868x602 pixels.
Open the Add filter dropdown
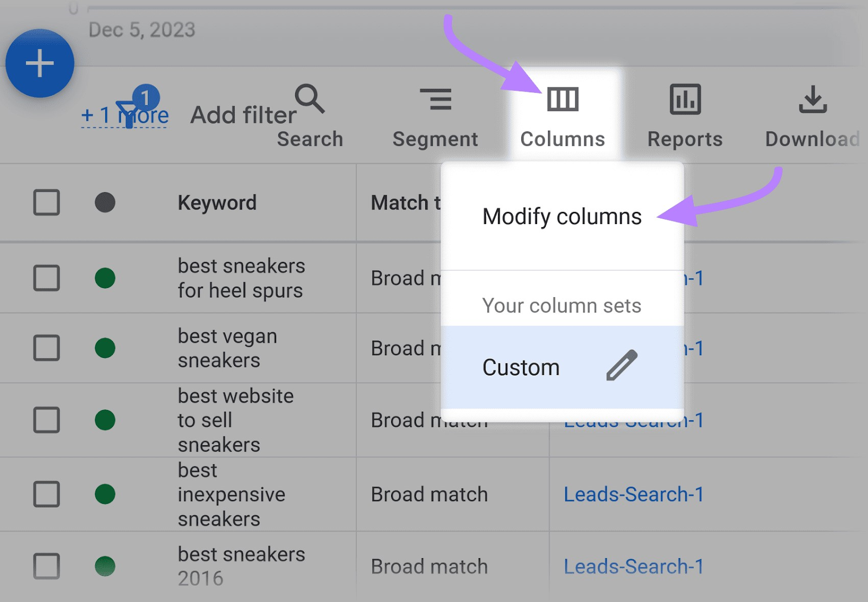coord(242,114)
